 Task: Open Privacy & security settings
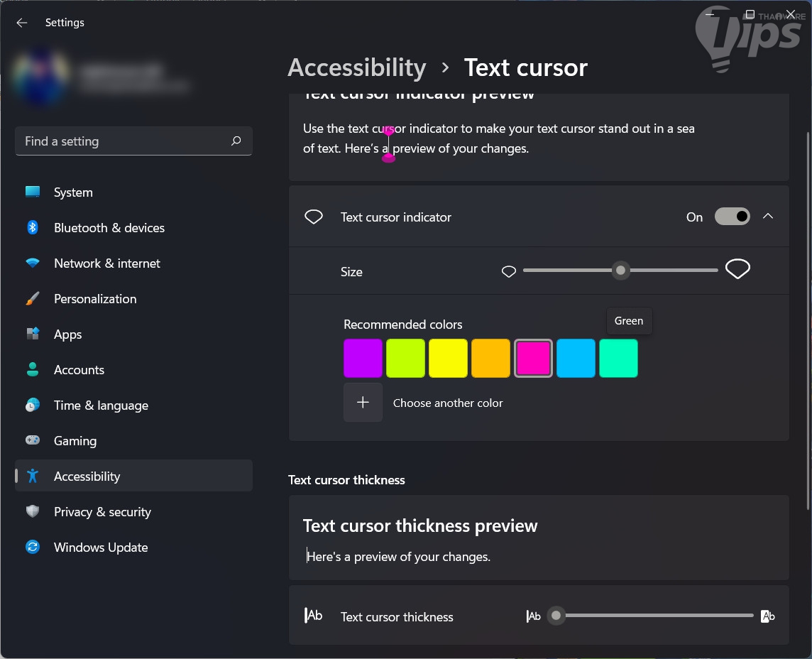pyautogui.click(x=133, y=511)
